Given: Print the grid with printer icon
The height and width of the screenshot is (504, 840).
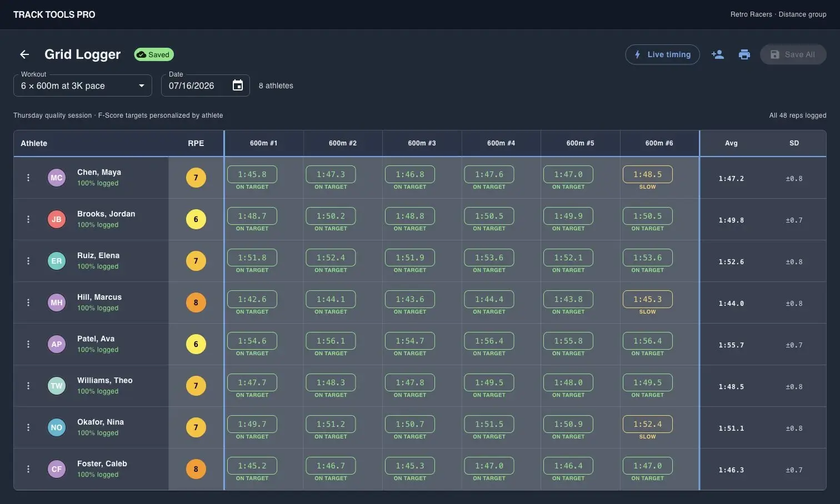Looking at the screenshot, I should (744, 54).
